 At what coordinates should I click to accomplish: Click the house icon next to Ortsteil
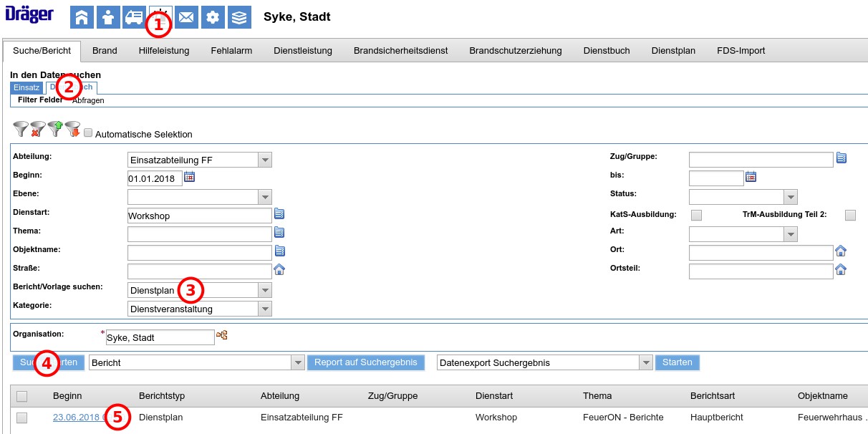[x=841, y=270]
